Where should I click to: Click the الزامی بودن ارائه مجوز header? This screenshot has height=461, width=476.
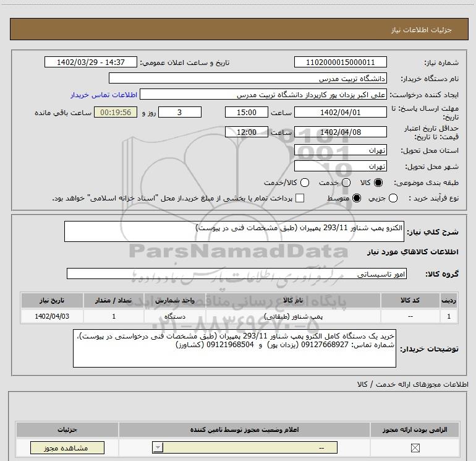415,429
